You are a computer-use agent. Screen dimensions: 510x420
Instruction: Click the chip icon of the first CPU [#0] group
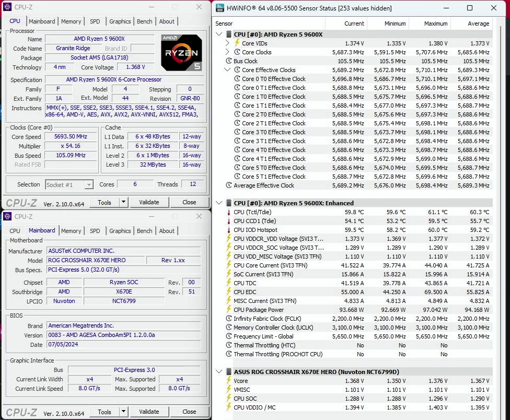pos(229,34)
